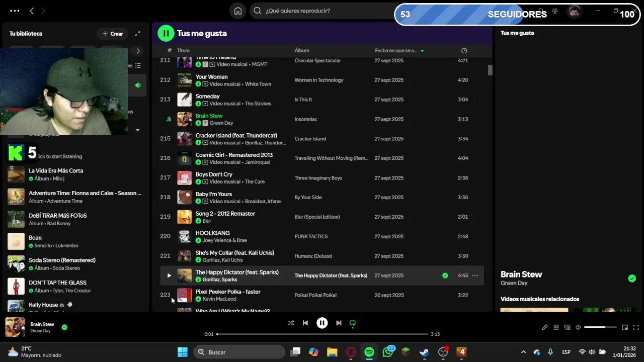The width and height of the screenshot is (644, 362).
Task: Click the magnifier icon in the search bar
Action: [258, 11]
